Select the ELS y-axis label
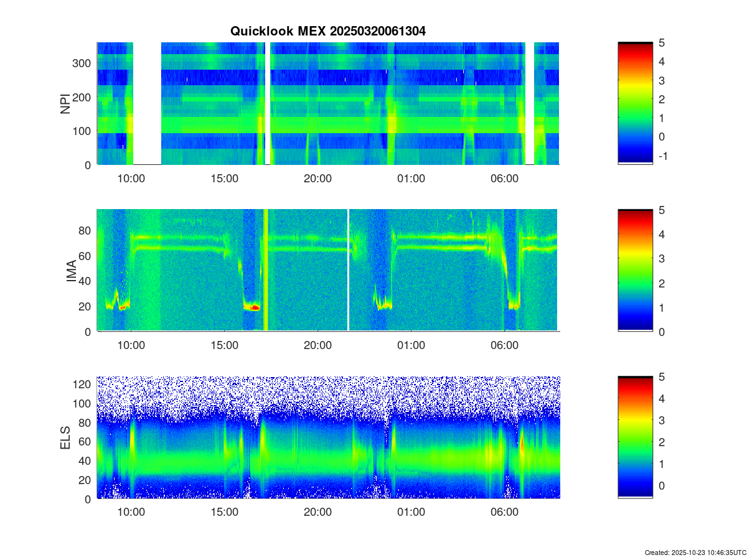The width and height of the screenshot is (747, 560). [x=65, y=437]
